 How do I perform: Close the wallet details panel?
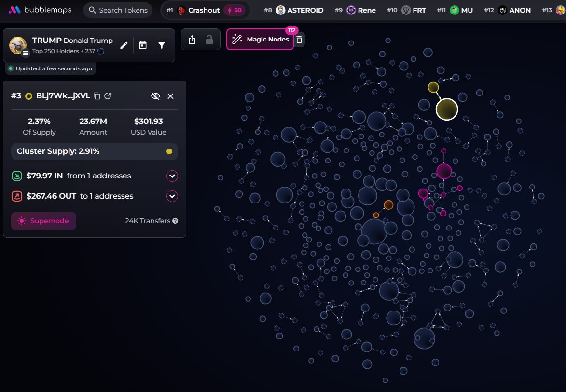(x=170, y=96)
